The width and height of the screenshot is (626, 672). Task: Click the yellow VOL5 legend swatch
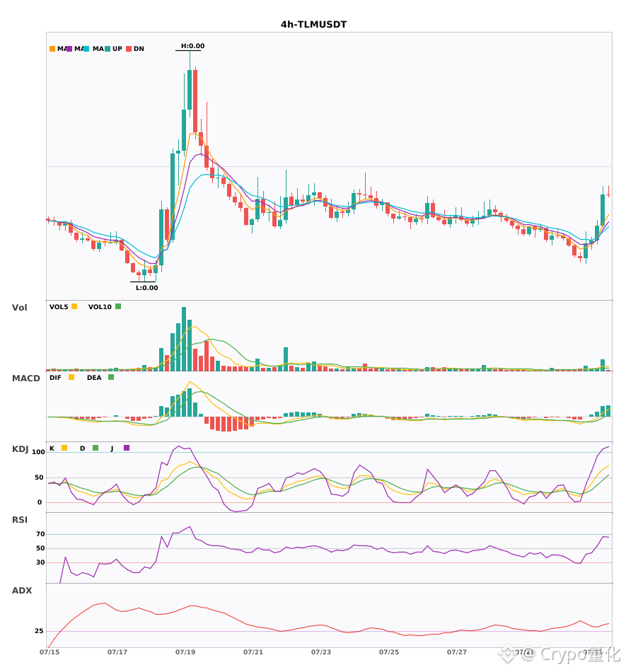[74, 306]
